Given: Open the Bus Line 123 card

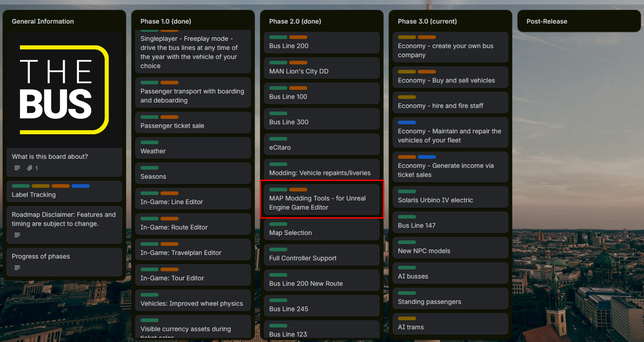Looking at the screenshot, I should coord(322,329).
